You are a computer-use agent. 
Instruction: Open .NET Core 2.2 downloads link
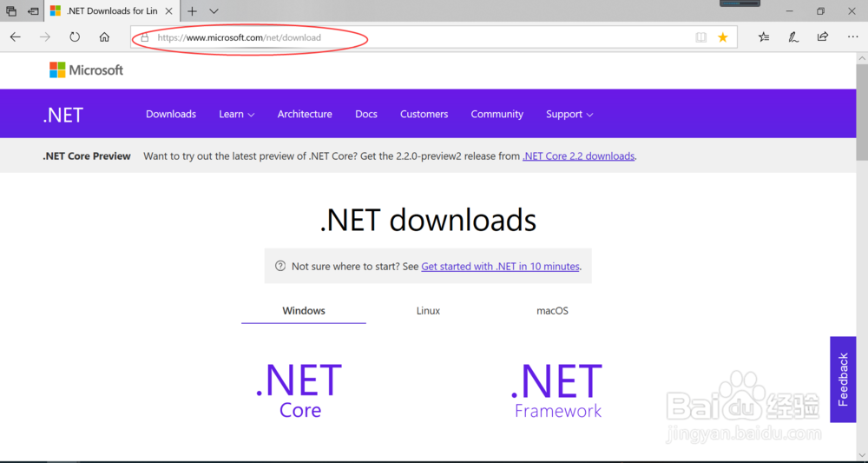coord(578,156)
